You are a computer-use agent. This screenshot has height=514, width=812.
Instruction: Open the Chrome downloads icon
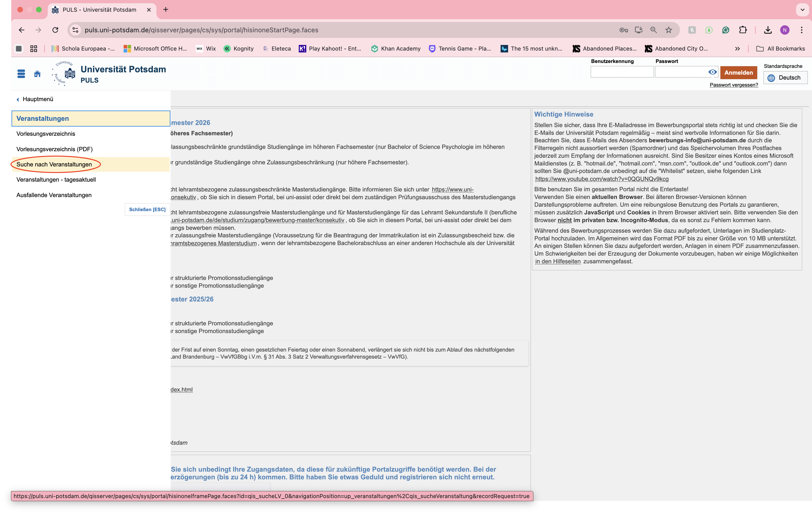click(768, 30)
